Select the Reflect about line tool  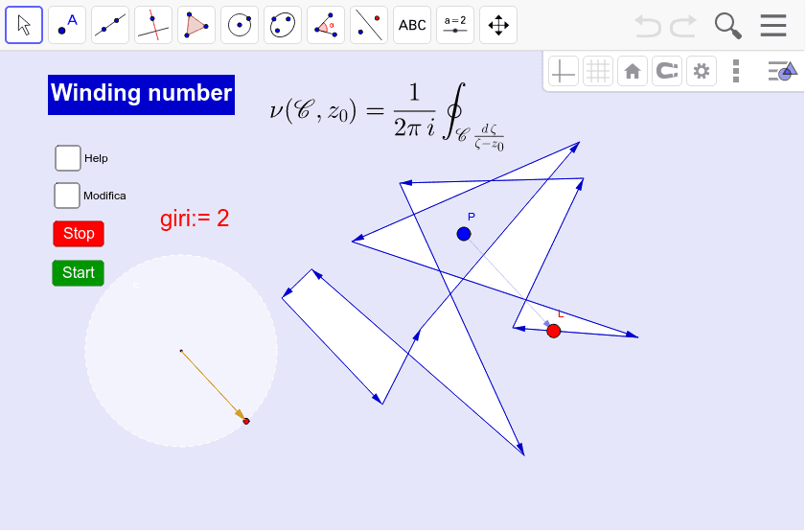[x=369, y=25]
